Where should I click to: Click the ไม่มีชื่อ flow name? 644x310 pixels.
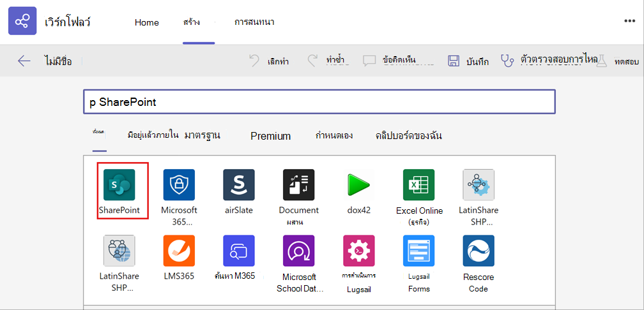pos(57,61)
